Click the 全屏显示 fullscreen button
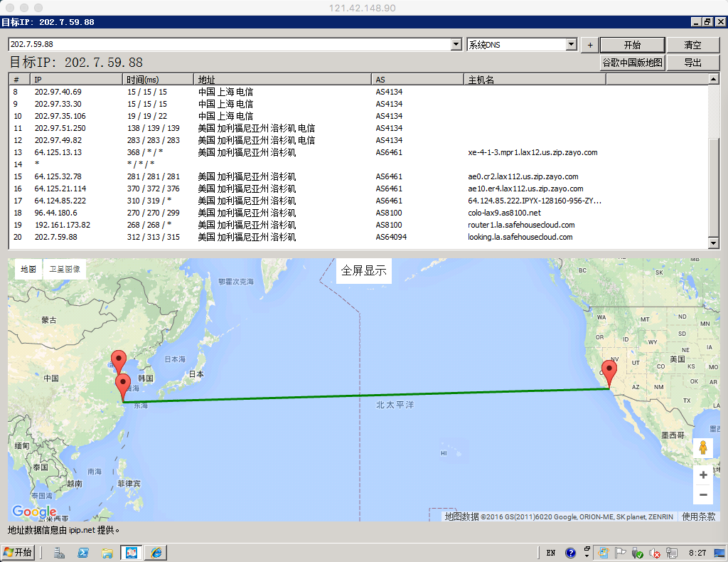This screenshot has height=562, width=728. click(x=363, y=270)
